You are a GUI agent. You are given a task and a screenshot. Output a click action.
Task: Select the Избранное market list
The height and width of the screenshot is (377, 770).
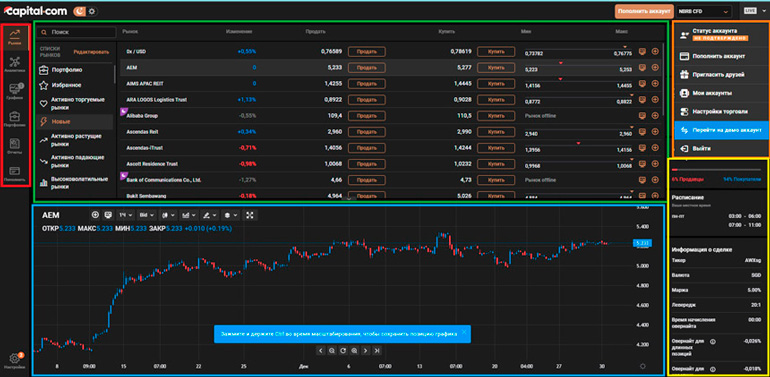[66, 85]
